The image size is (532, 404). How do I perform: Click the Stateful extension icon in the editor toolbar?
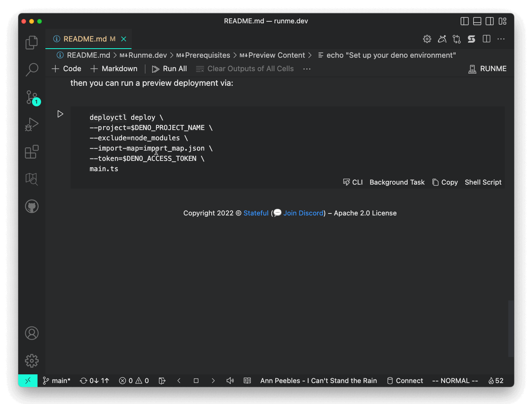pyautogui.click(x=471, y=39)
